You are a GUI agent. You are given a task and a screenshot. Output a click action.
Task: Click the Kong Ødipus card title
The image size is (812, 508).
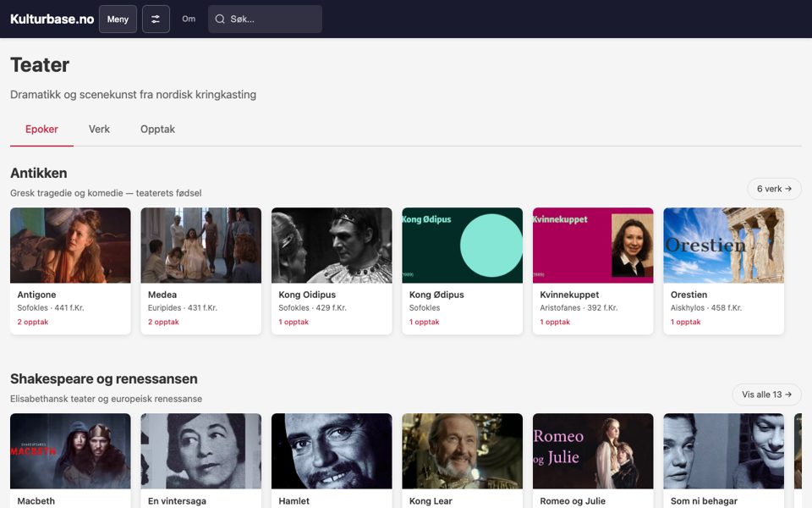[x=436, y=295]
